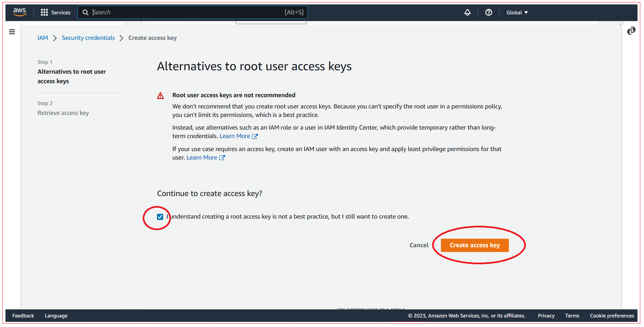644x327 pixels.
Task: Go to Security credentials breadcrumb
Action: [88, 38]
